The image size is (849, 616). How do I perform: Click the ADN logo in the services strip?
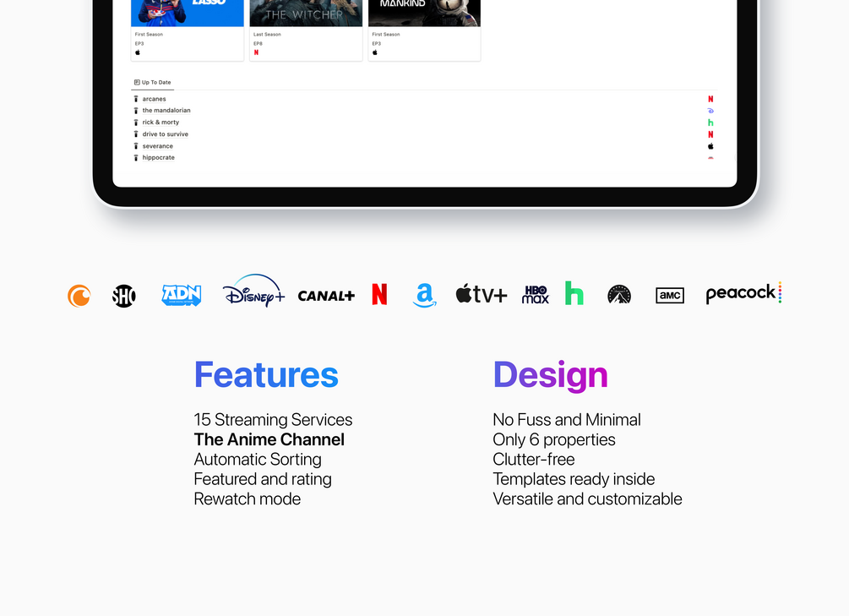[182, 295]
